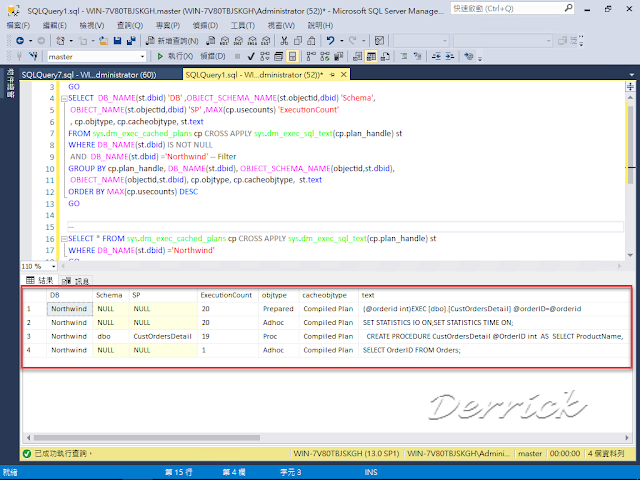The width and height of the screenshot is (640, 480).
Task: Toggle Results to Text mode
Action: pos(358,56)
